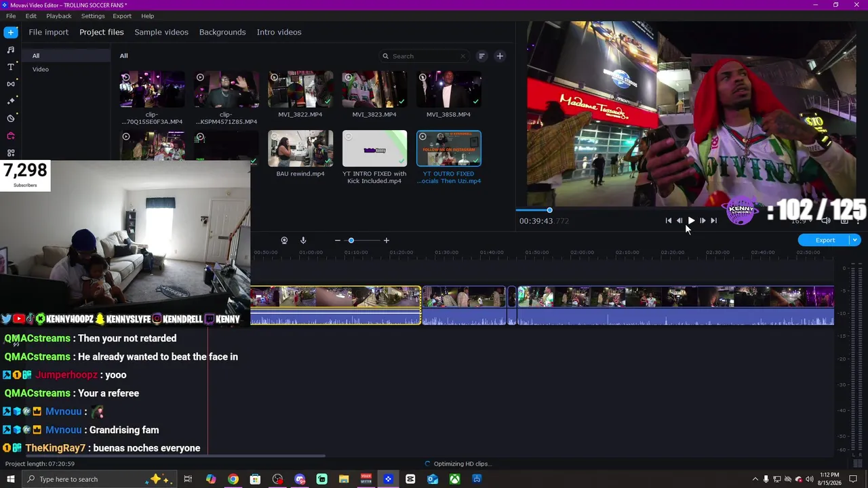Play the preview video
The height and width of the screenshot is (488, 868).
coord(691,221)
